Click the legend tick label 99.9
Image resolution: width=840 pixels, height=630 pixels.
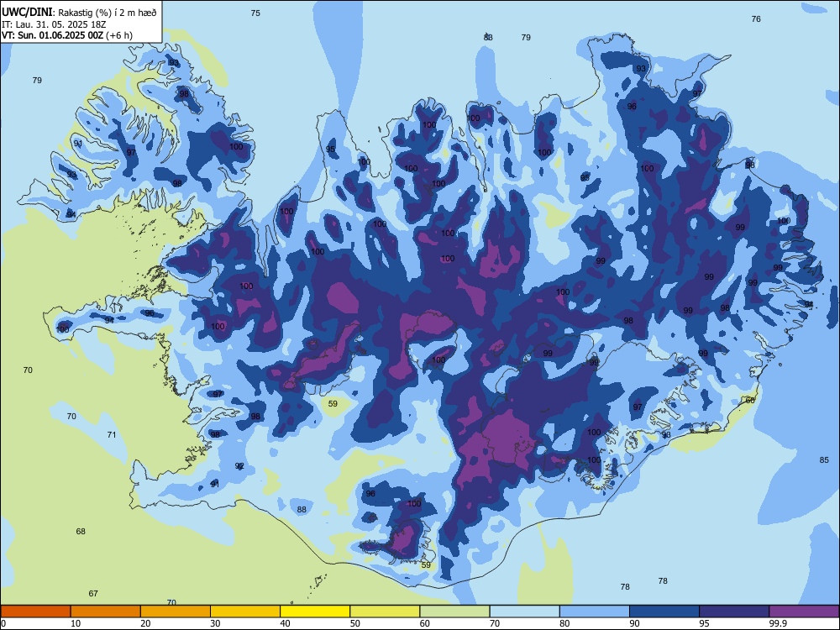pos(777,623)
